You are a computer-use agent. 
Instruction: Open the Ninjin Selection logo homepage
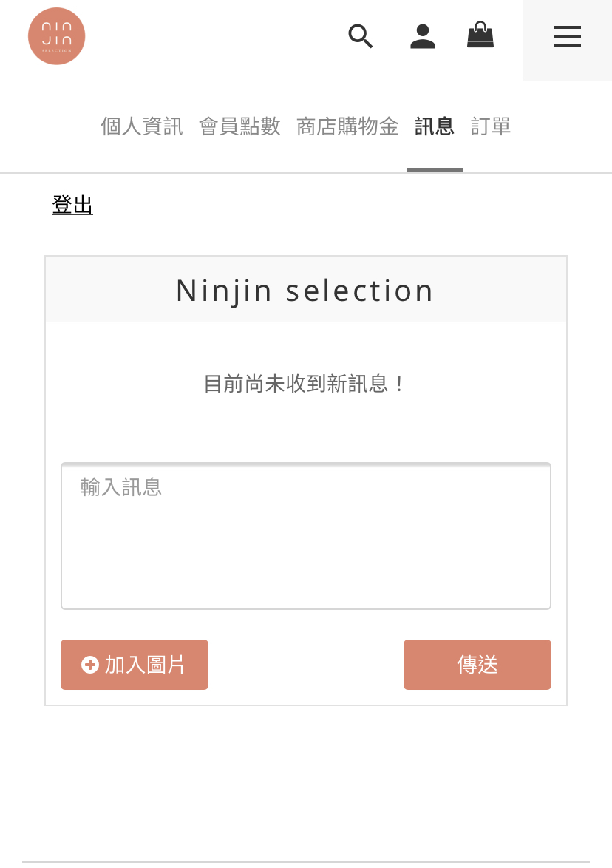coord(56,36)
